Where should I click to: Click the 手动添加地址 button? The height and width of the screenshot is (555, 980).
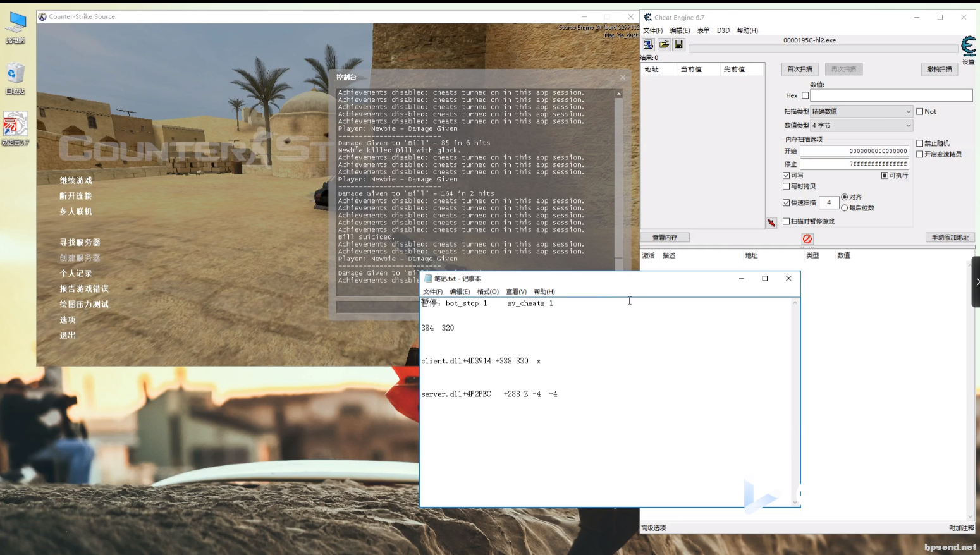(950, 237)
